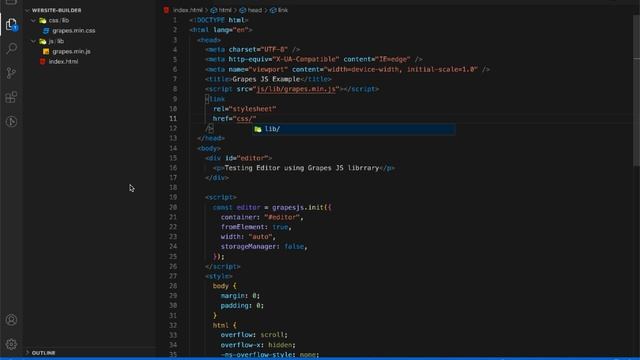Click the index.html file icon in explorer
Image resolution: width=640 pixels, height=360 pixels.
pos(42,62)
